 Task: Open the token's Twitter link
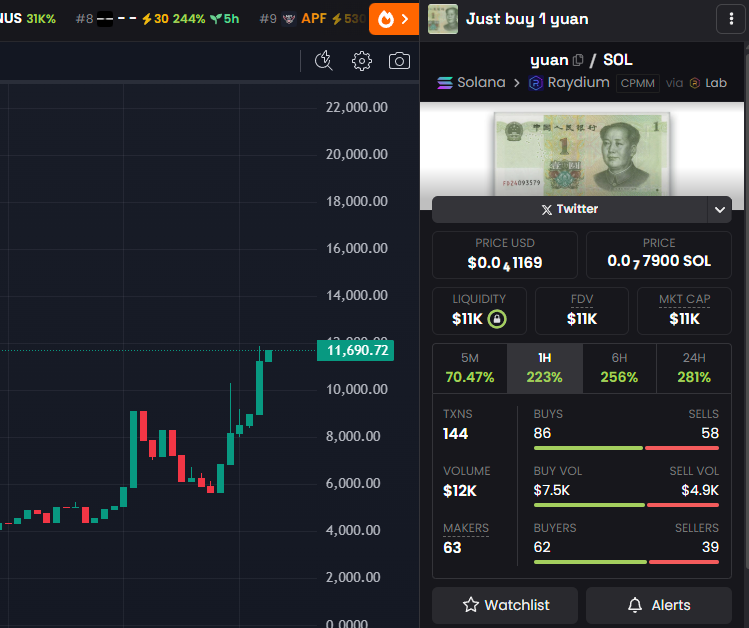tap(569, 209)
